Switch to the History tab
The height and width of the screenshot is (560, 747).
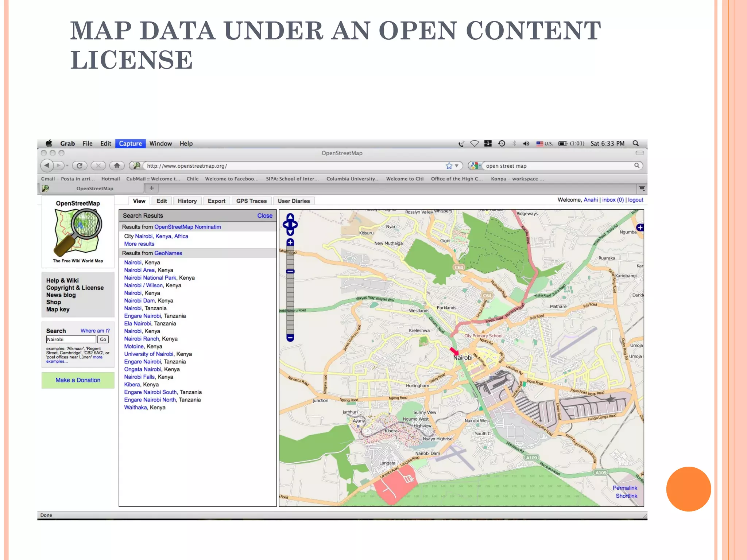[x=187, y=201]
